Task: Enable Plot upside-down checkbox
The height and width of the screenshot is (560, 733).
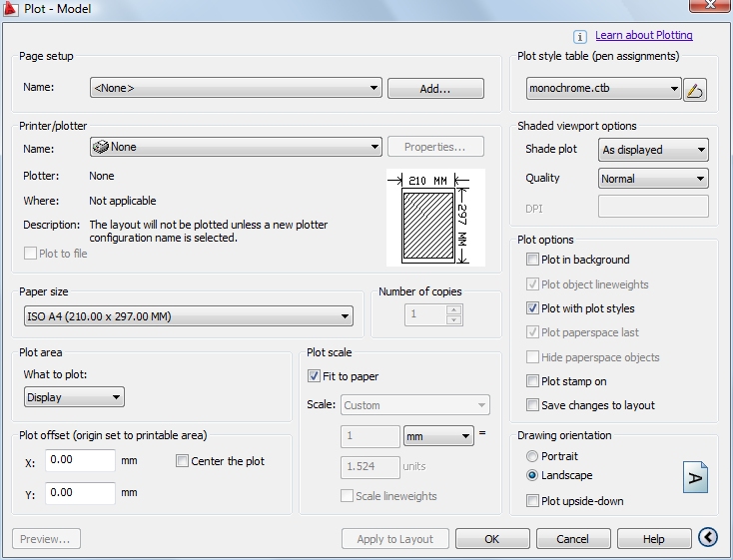Action: 532,501
